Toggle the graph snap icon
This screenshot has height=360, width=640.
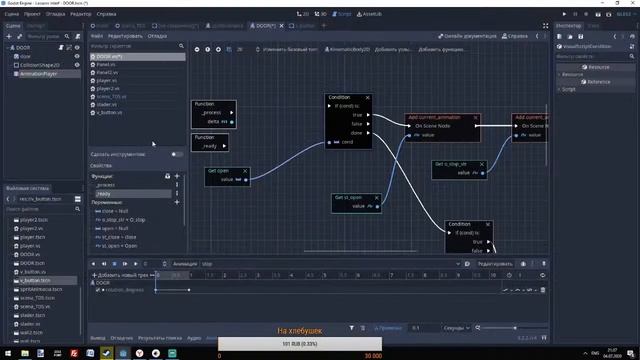pos(229,49)
